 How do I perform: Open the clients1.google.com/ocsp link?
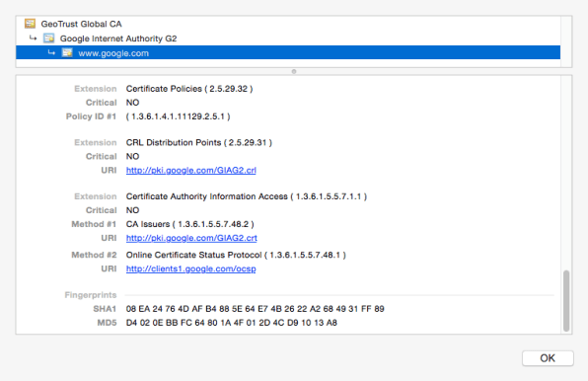click(x=190, y=268)
